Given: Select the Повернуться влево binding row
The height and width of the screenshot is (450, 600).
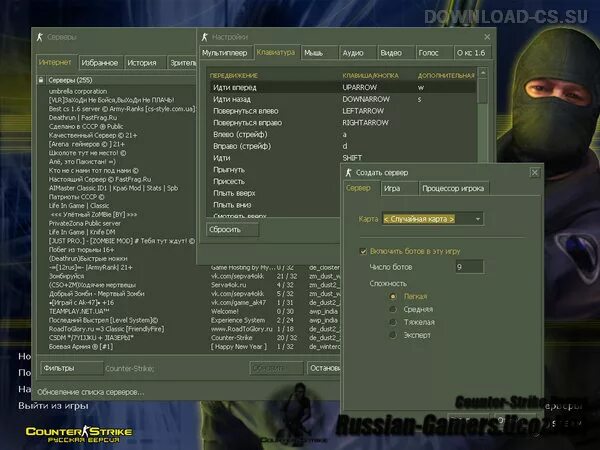Looking at the screenshot, I should (x=343, y=111).
